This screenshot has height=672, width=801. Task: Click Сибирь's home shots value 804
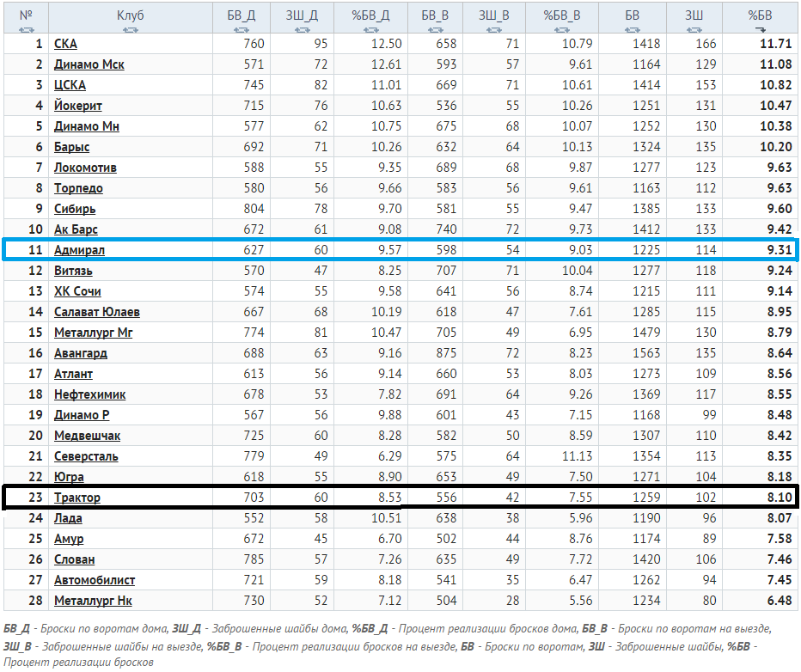coord(254,209)
